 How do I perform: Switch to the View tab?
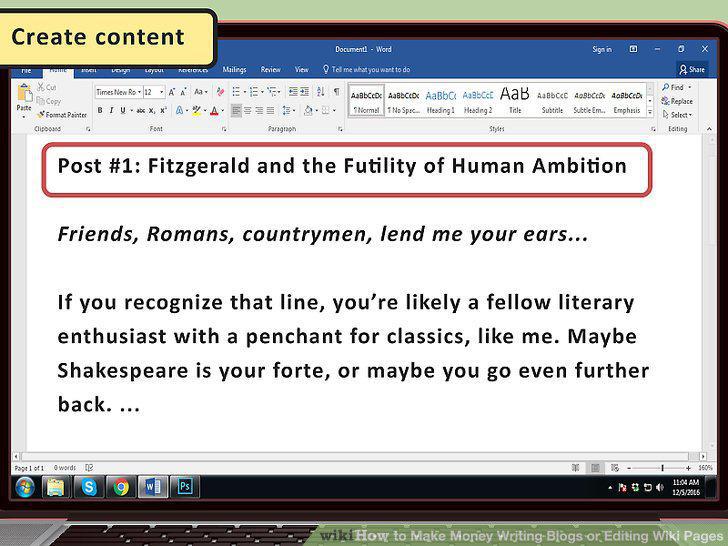301,69
